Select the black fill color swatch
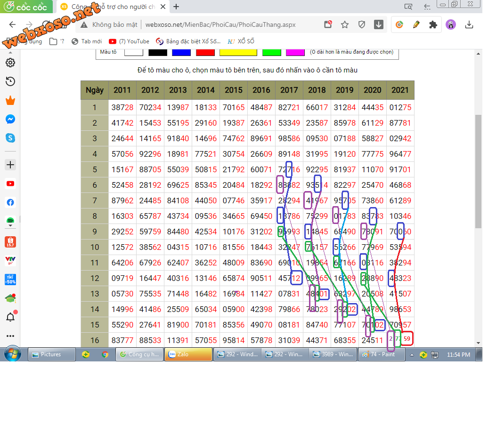The image size is (488, 448). (x=158, y=52)
